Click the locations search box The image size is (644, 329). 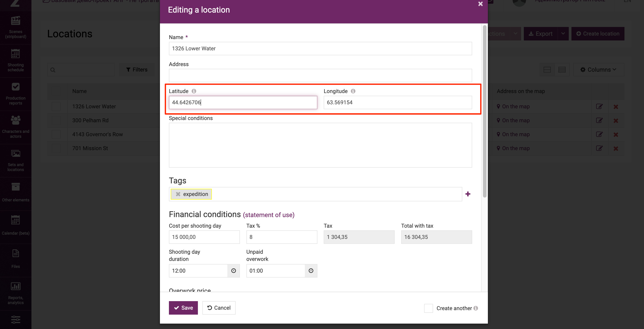click(81, 70)
